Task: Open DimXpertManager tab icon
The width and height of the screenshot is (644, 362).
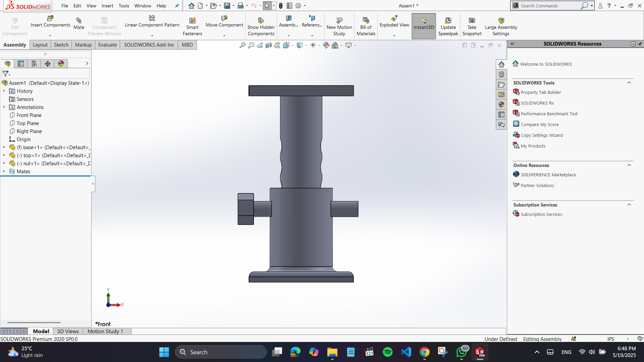Action: [48, 64]
